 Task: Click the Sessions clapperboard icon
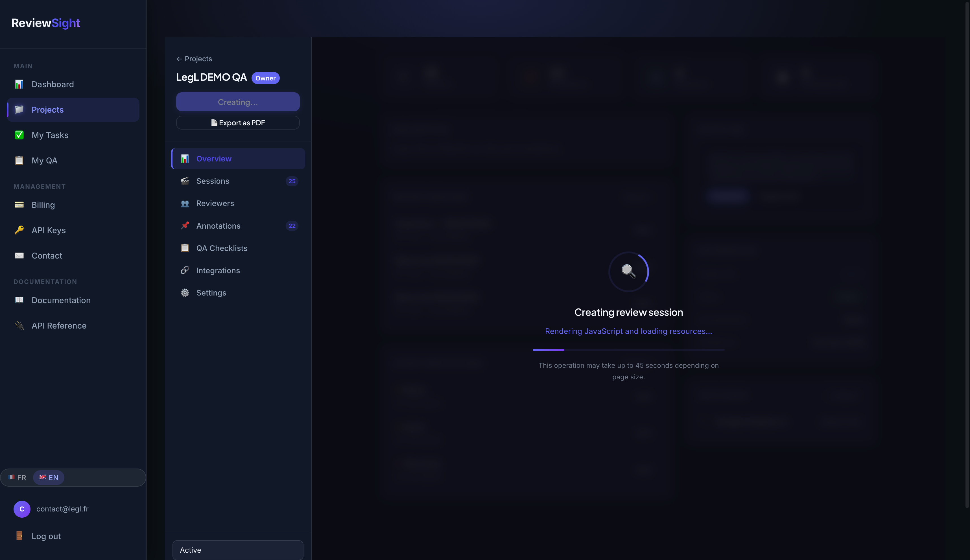point(185,181)
